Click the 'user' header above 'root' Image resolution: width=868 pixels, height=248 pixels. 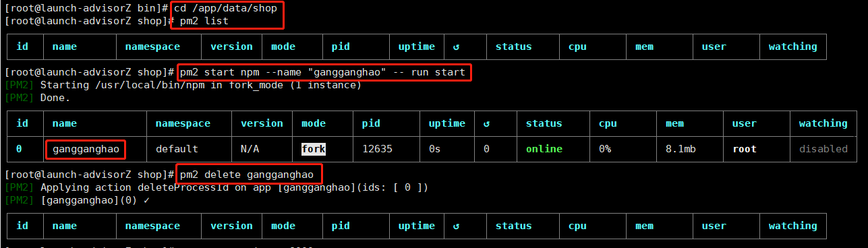(x=745, y=123)
